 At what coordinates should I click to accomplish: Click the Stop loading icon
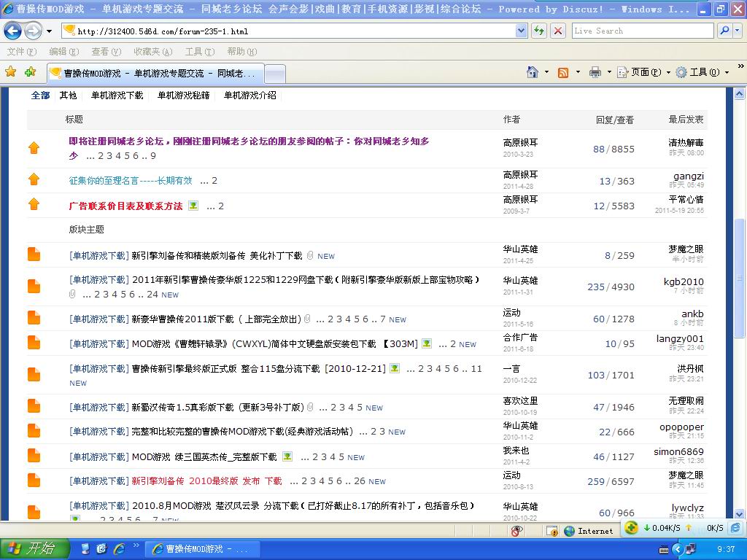coord(558,31)
